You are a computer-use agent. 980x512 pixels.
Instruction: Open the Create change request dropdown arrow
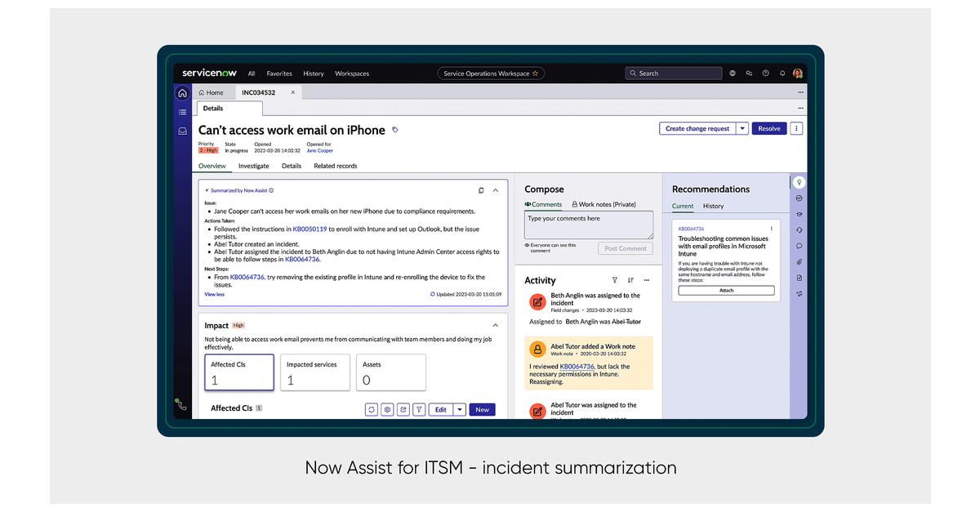pyautogui.click(x=742, y=128)
